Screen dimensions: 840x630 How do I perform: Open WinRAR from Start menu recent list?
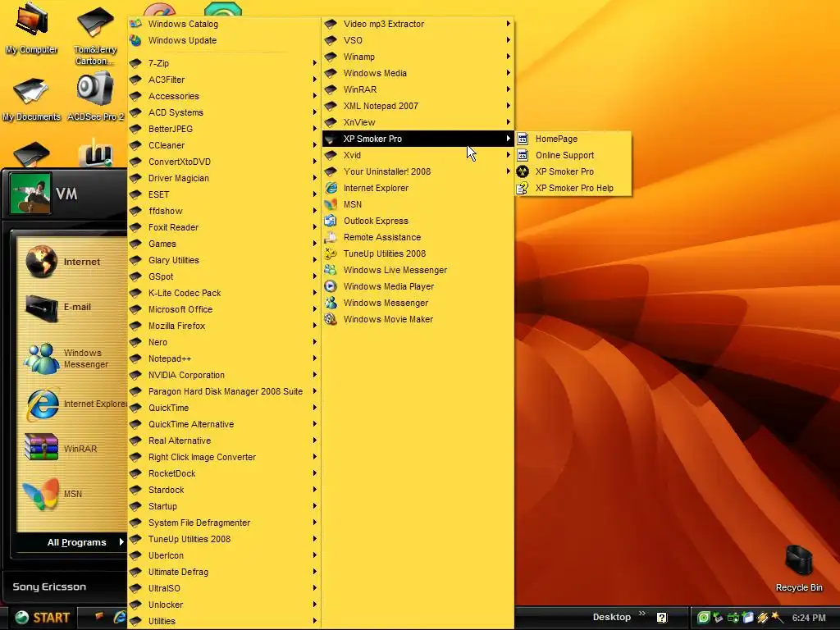coord(72,449)
